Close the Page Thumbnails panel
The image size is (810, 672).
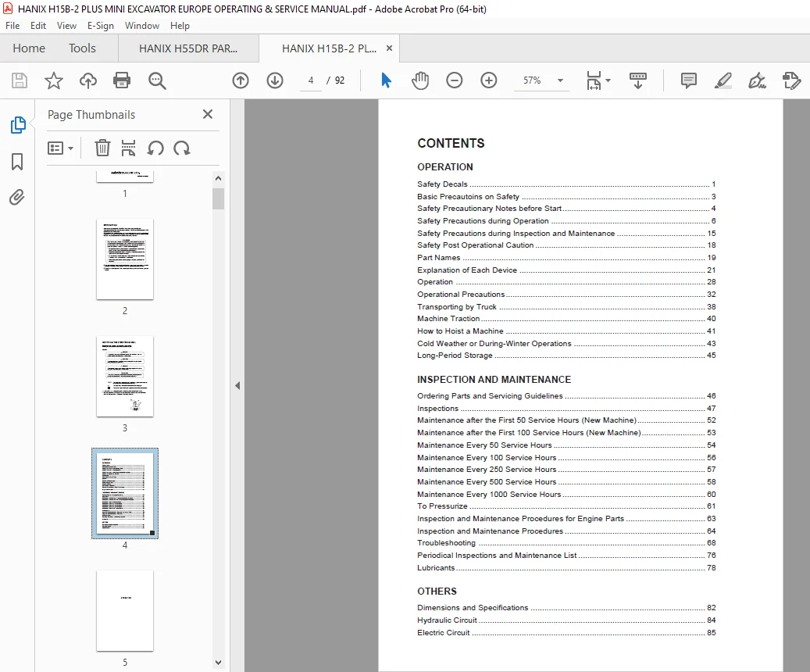(x=208, y=114)
